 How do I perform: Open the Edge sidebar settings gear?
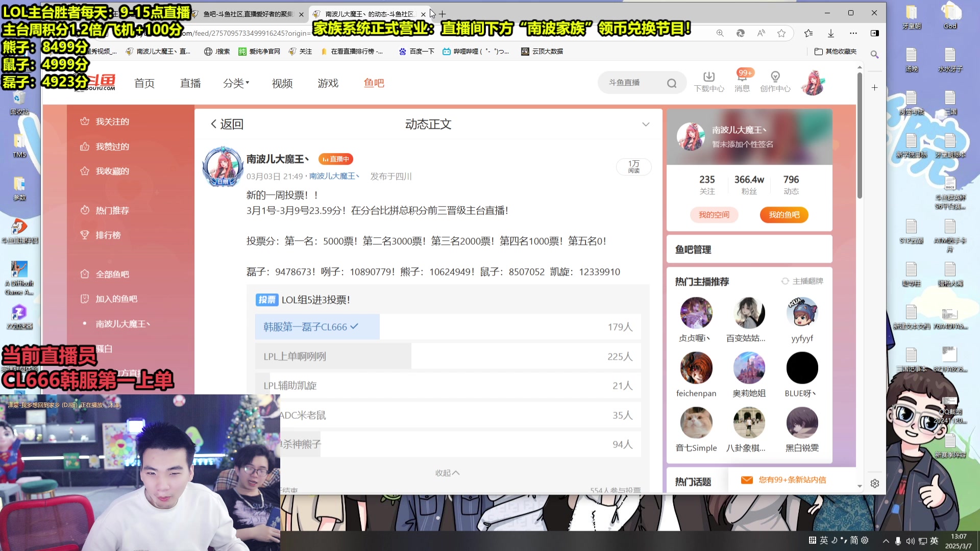875,483
